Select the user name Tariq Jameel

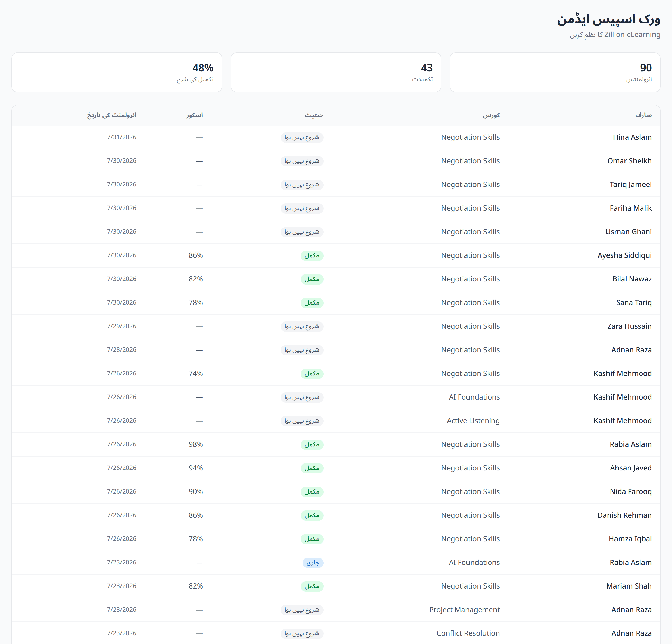pyautogui.click(x=631, y=184)
